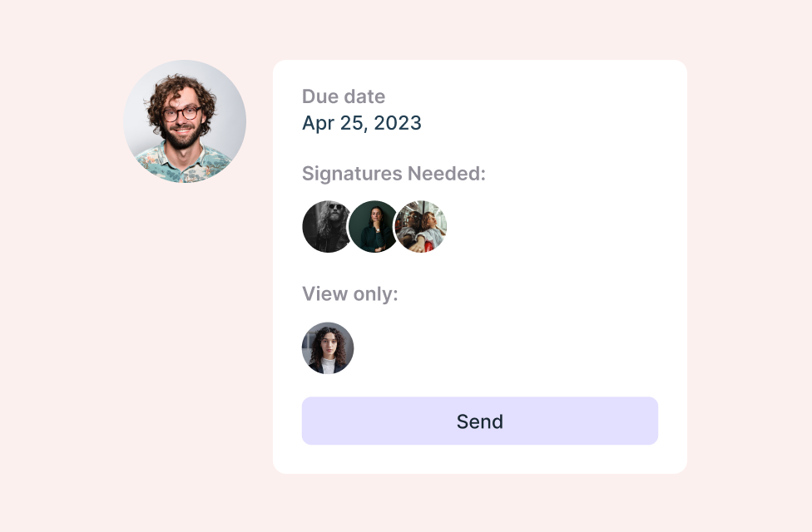Click the Due date label
The image size is (812, 532).
(x=344, y=96)
